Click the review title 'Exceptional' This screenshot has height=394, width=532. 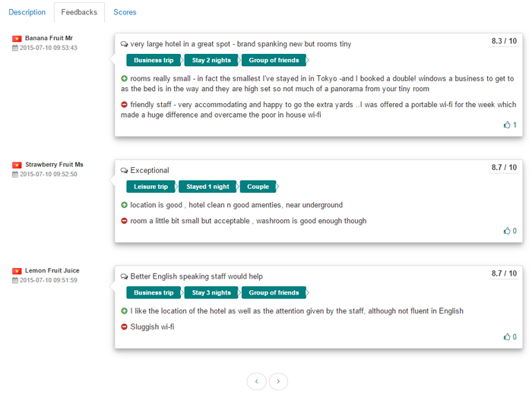tap(150, 170)
